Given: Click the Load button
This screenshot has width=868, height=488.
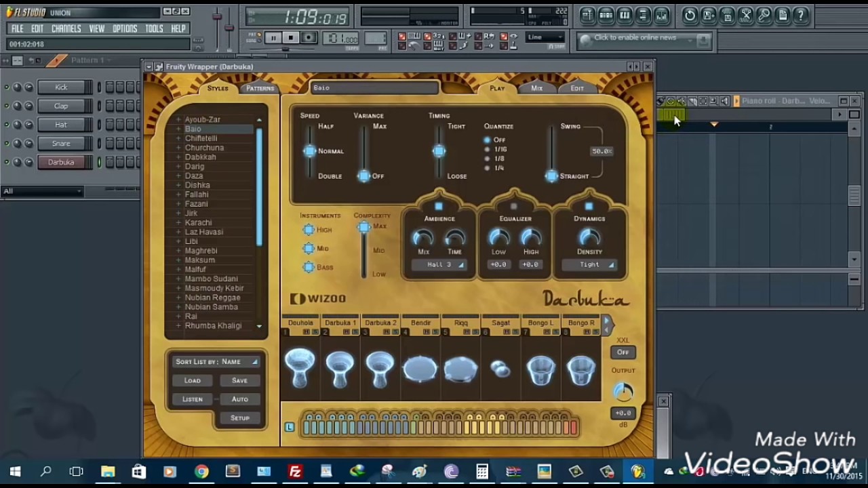Looking at the screenshot, I should pos(193,380).
